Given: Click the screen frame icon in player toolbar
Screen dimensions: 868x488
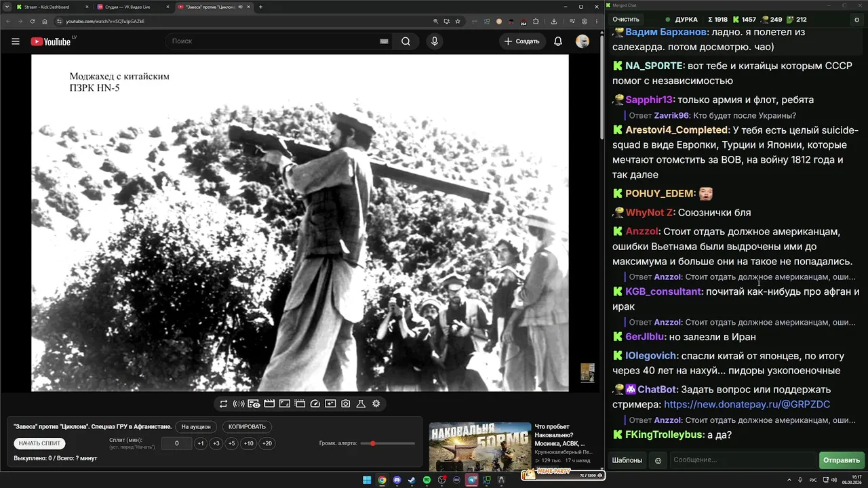Looking at the screenshot, I should (285, 404).
